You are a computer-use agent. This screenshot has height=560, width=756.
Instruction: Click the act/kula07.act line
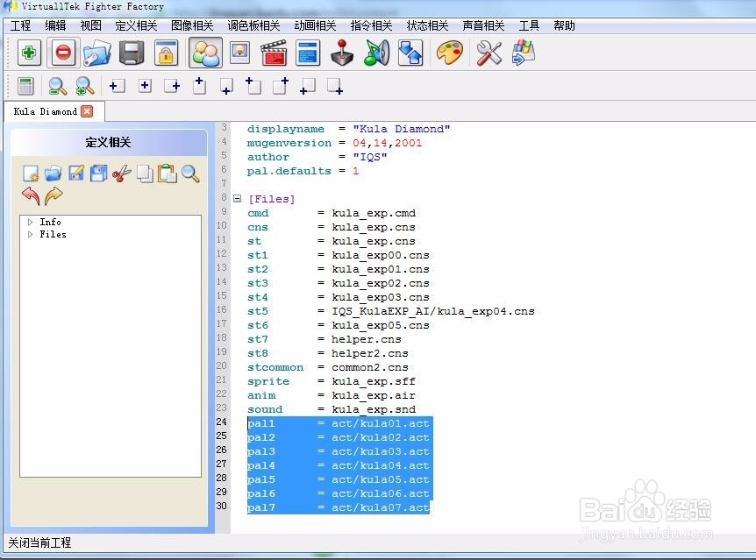pos(338,507)
